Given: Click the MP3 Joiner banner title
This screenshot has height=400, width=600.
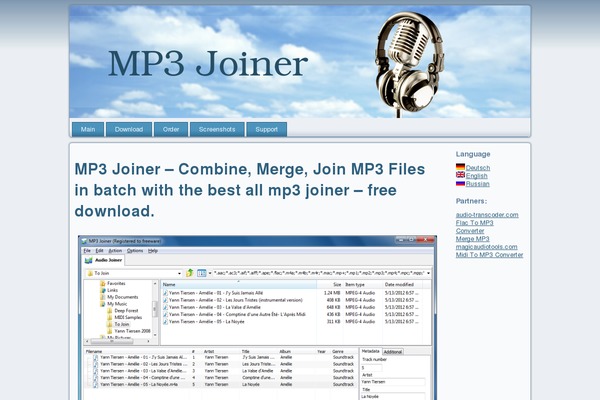Looking at the screenshot, I should point(208,64).
